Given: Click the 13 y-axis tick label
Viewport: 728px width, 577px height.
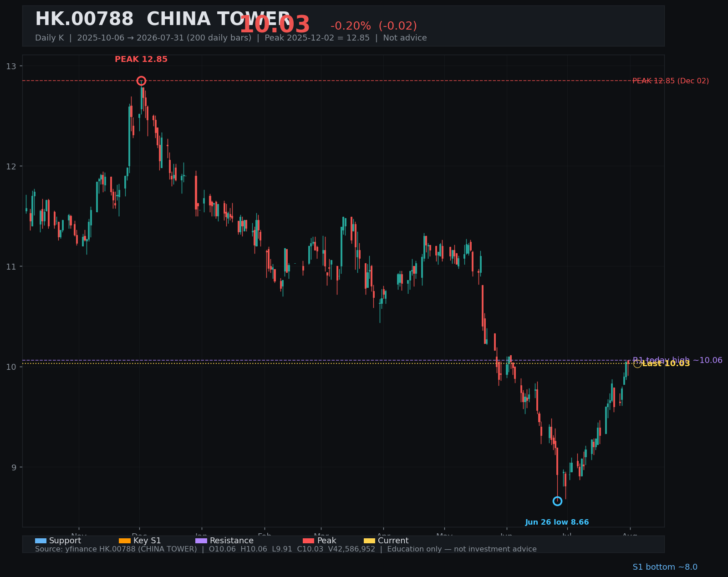Looking at the screenshot, I should 11,66.
